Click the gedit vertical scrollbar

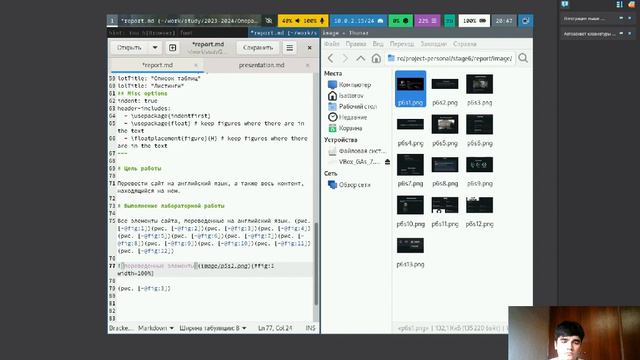[316, 263]
